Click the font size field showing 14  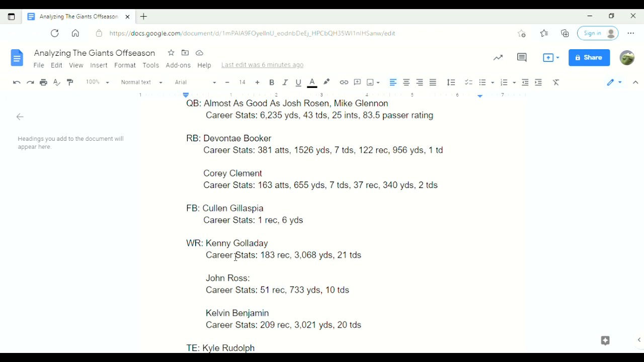pos(243,82)
